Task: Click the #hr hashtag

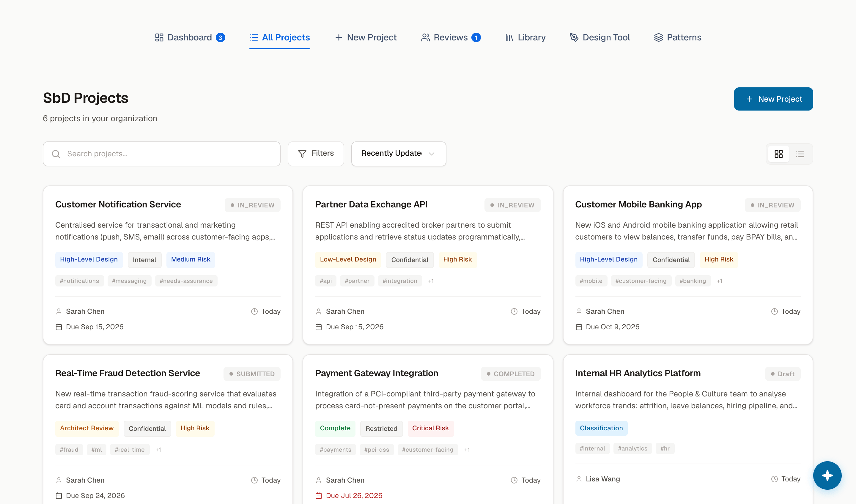Action: [x=665, y=448]
